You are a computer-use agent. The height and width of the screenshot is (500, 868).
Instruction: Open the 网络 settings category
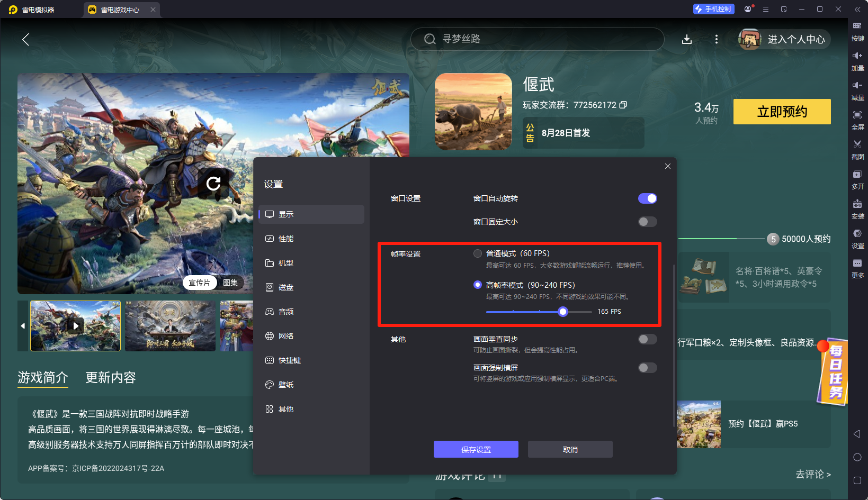click(311, 336)
